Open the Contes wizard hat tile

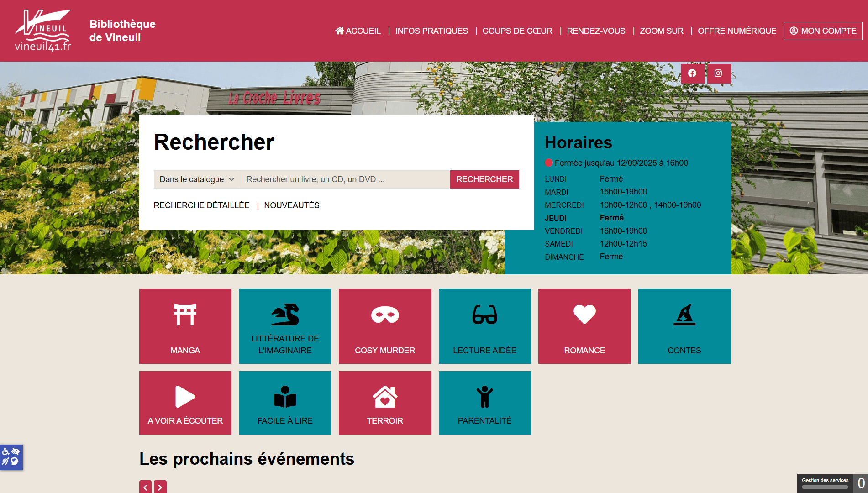[684, 326]
